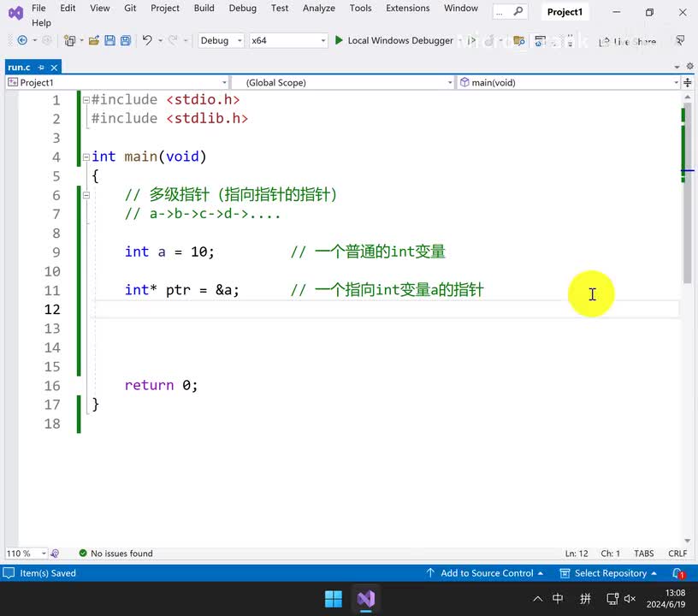Click the code cleanup icon beside zoom
Image resolution: width=698 pixels, height=616 pixels.
[55, 554]
